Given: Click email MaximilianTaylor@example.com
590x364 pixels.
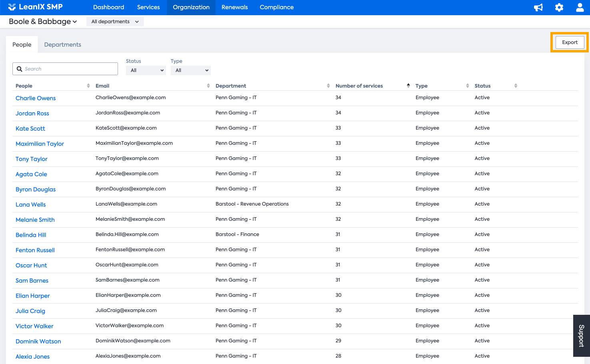Looking at the screenshot, I should tap(134, 143).
